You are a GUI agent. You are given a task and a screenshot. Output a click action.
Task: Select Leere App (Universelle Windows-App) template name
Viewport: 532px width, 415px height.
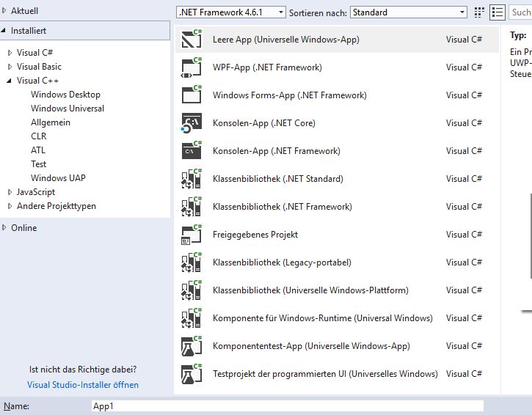[x=286, y=40]
